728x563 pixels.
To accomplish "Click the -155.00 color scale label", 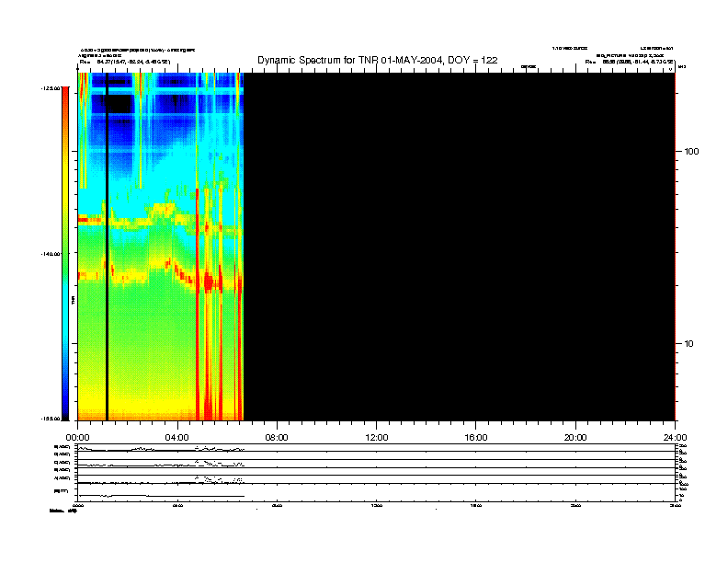I will 51,419.
